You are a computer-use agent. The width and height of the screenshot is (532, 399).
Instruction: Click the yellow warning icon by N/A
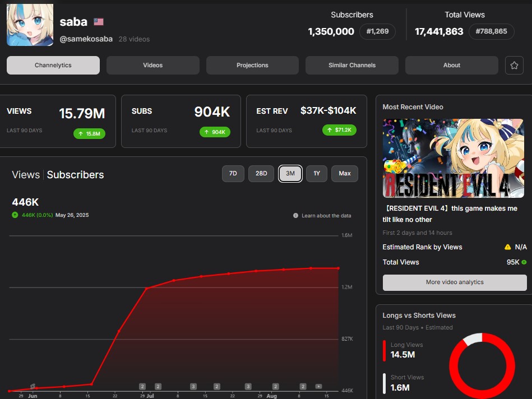(507, 247)
